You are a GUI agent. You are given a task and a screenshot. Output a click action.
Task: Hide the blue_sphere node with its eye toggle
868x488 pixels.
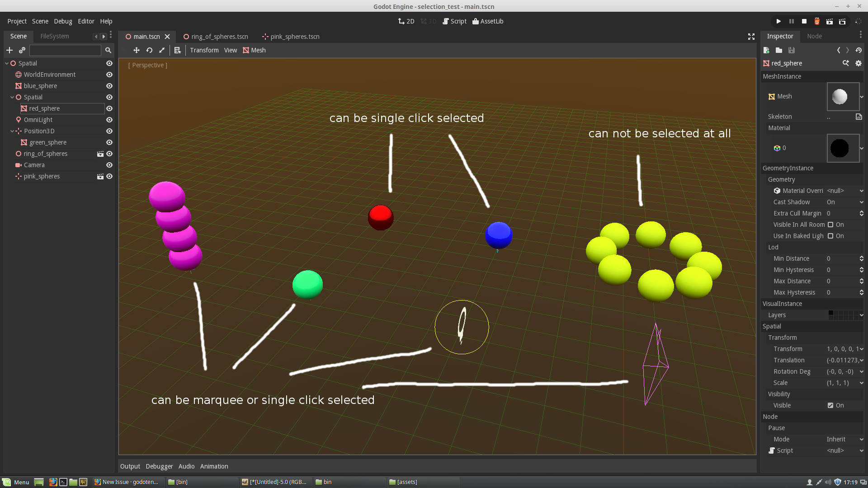click(x=109, y=86)
